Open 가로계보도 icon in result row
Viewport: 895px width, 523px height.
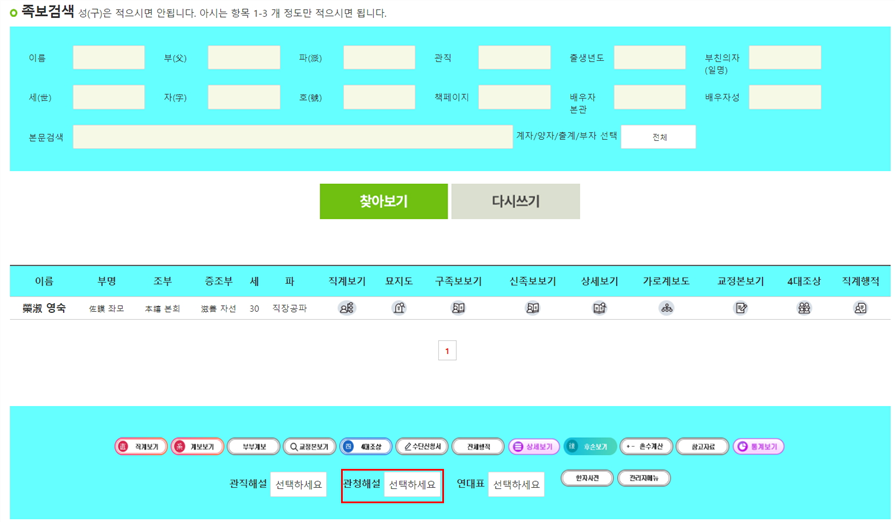pyautogui.click(x=666, y=308)
